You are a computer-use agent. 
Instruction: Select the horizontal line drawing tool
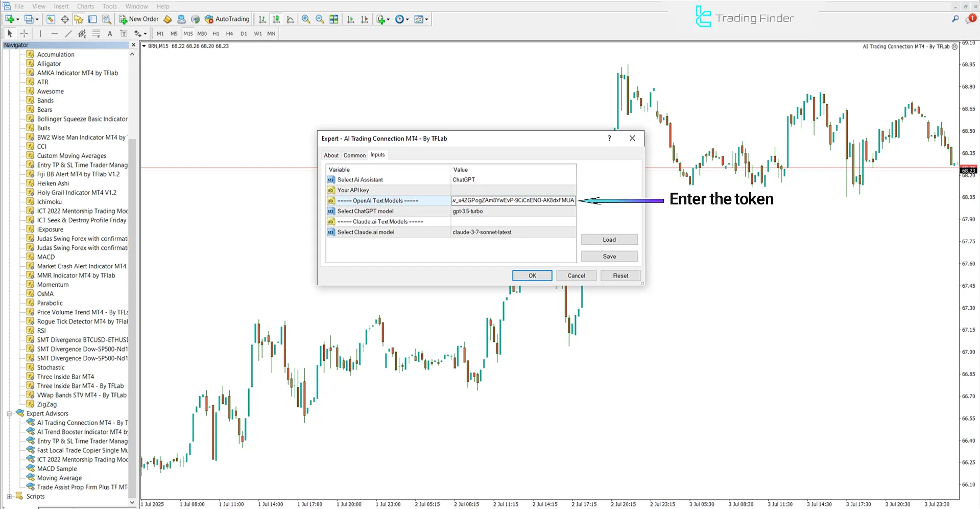coord(55,33)
